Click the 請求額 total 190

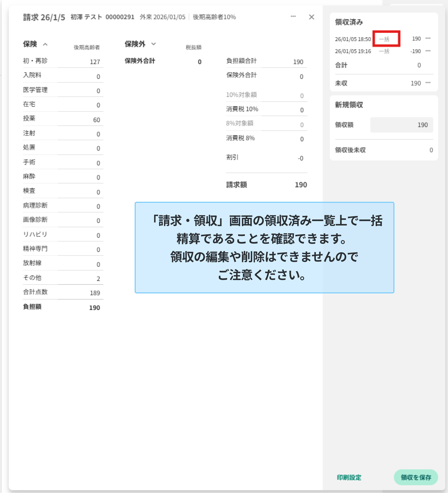301,185
